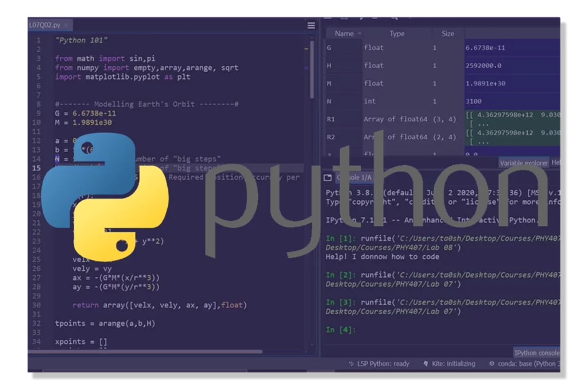Image resolution: width=588 pixels, height=390 pixels.
Task: Click type cell 'int' in row N
Action: (x=369, y=101)
